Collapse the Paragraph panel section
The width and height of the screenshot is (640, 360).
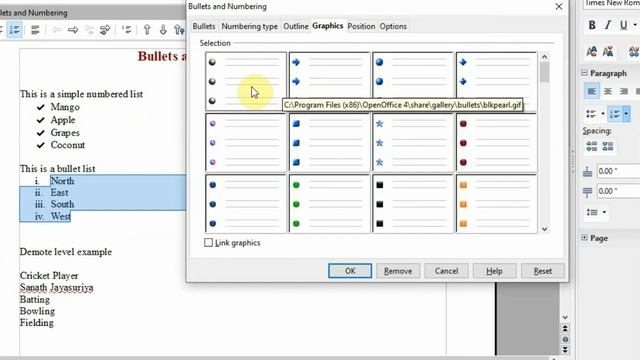point(584,73)
